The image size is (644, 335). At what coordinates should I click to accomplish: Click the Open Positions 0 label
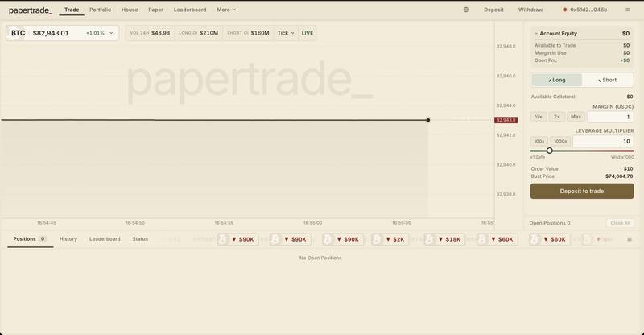point(550,223)
